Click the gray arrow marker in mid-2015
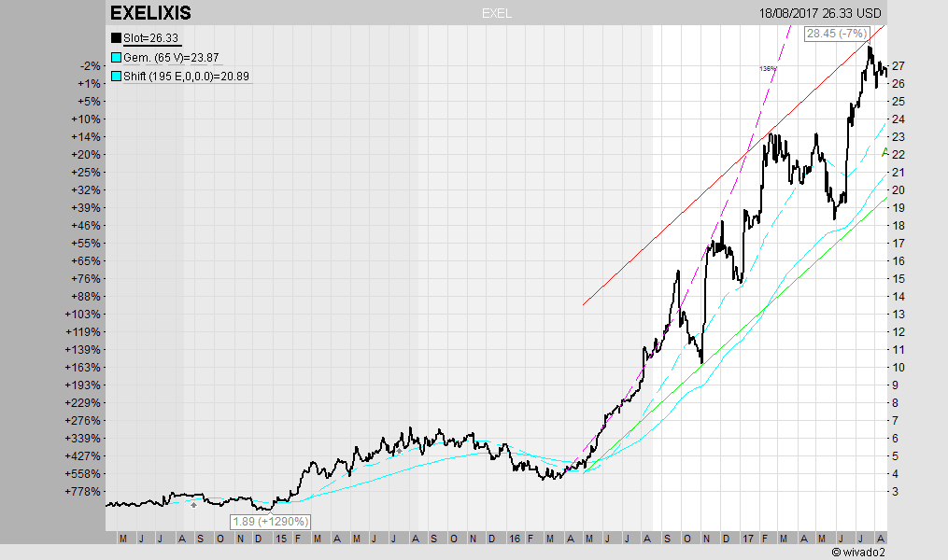 (x=399, y=451)
